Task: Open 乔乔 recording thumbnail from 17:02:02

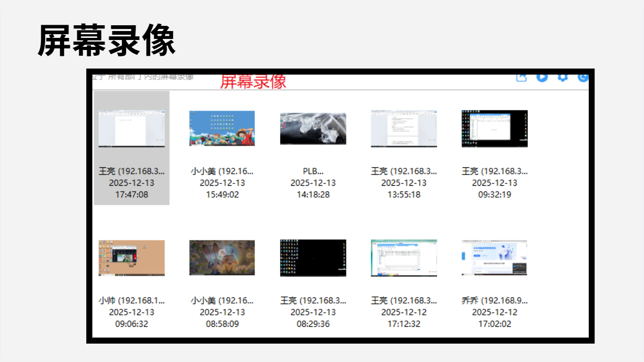Action: [x=494, y=258]
